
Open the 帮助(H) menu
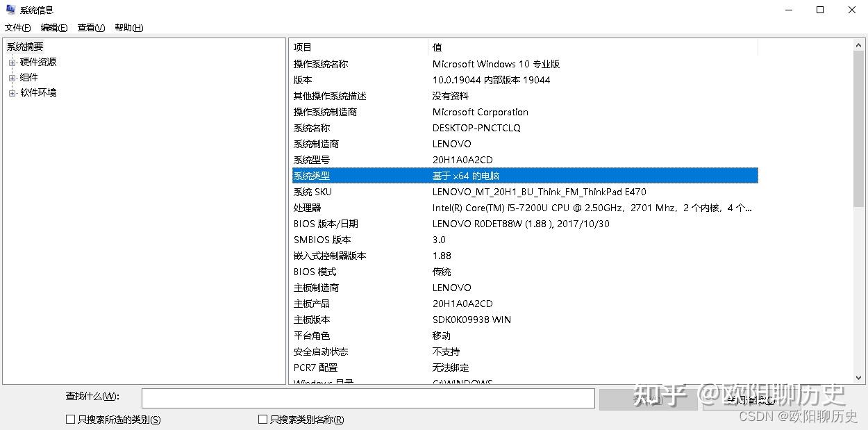[128, 27]
